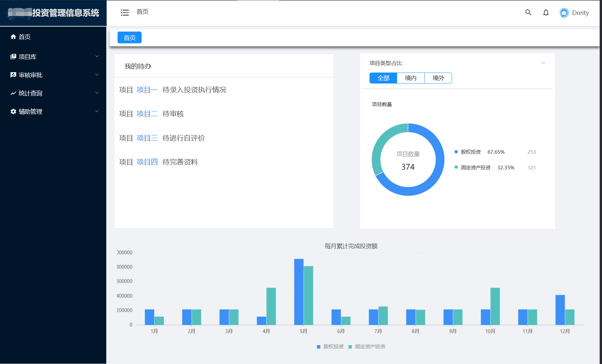Click the 统计查询 trend-line icon
This screenshot has width=602, height=364.
coord(13,93)
